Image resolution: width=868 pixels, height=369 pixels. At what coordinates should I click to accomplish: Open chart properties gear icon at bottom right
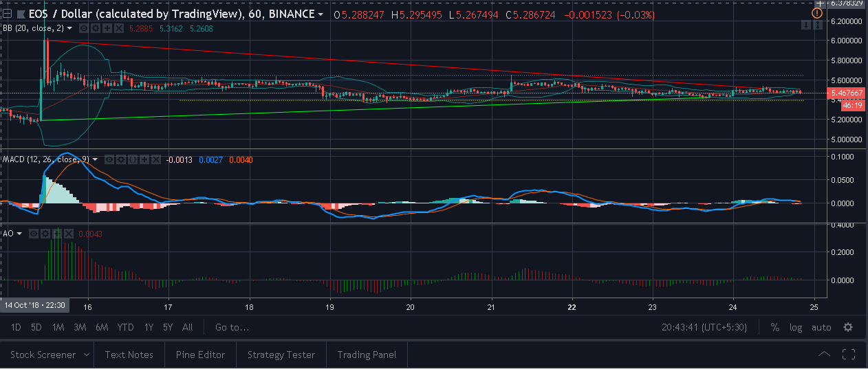coord(848,327)
